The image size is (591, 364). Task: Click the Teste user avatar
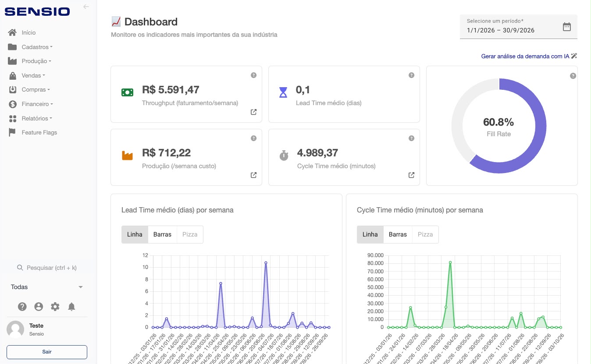pyautogui.click(x=15, y=329)
